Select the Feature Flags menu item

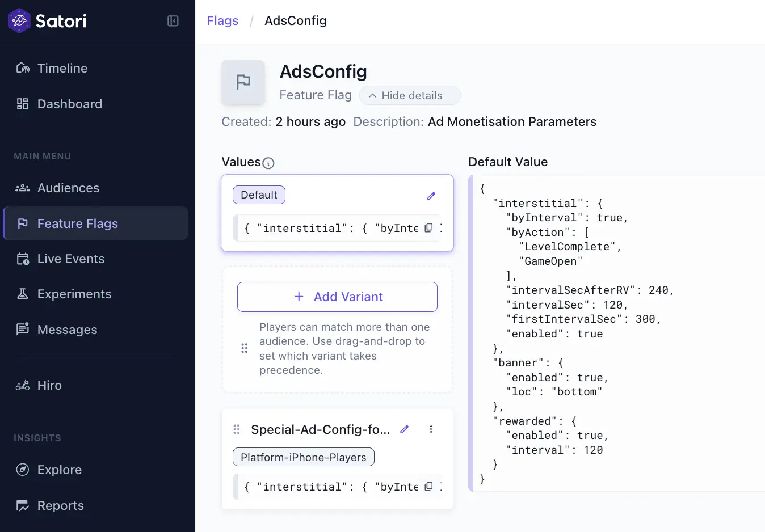(77, 223)
